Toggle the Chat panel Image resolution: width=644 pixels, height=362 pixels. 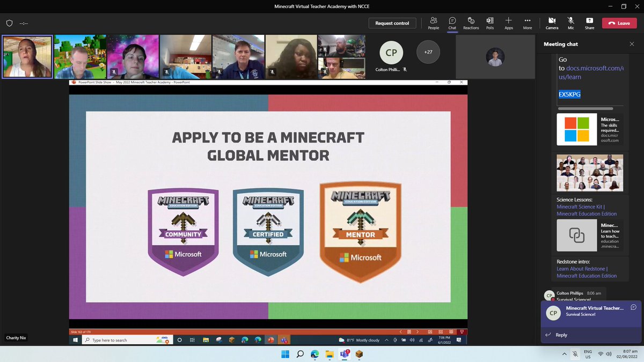click(x=452, y=23)
